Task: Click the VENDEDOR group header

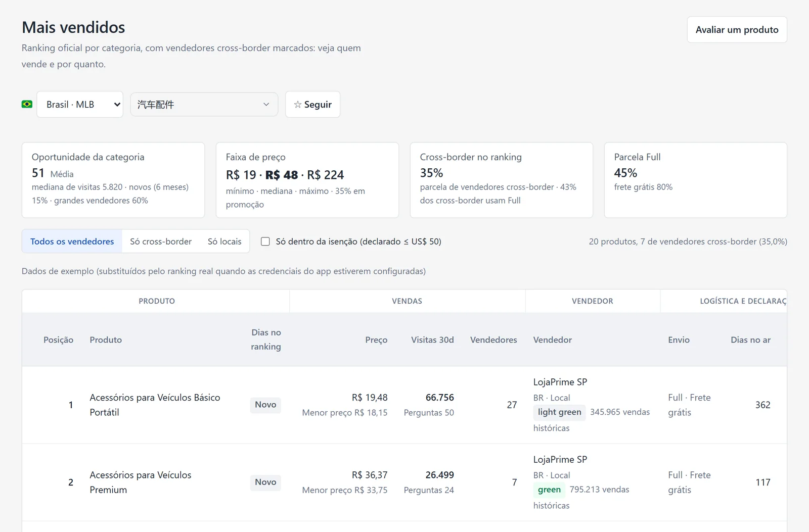Action: click(x=593, y=301)
